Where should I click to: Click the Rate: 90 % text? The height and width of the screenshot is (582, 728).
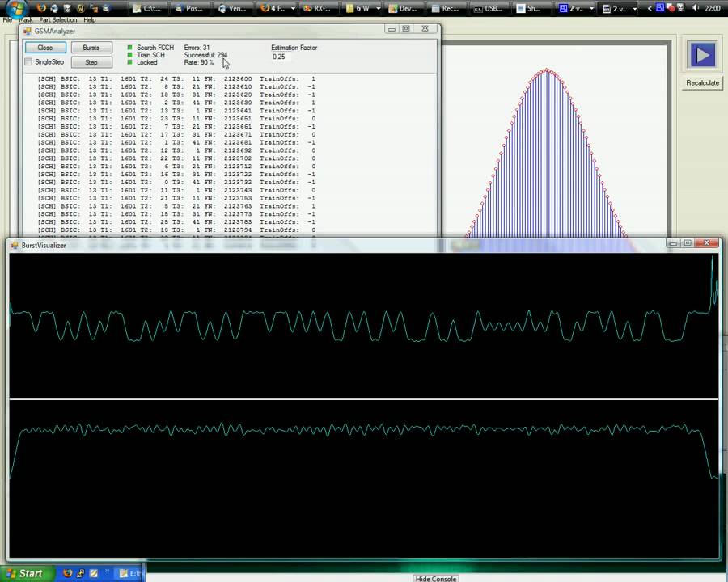[x=199, y=62]
